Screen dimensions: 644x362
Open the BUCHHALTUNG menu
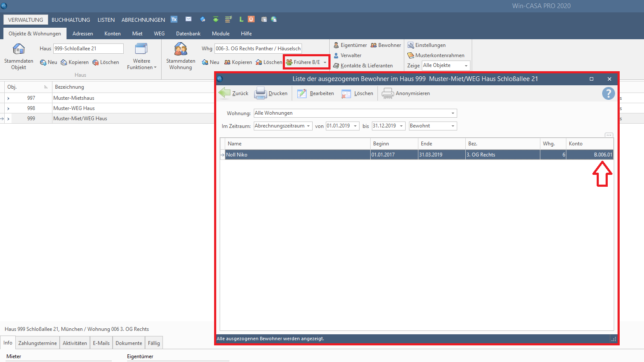pos(71,20)
